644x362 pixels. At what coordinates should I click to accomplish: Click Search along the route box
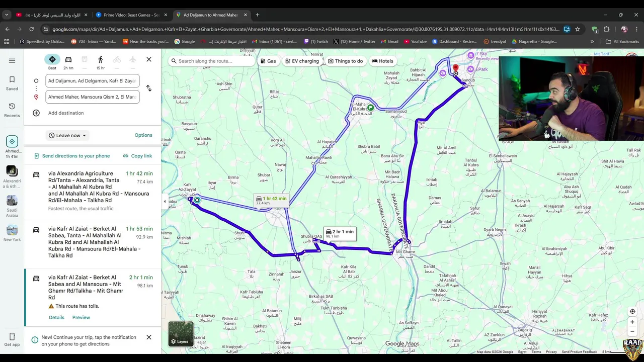pos(211,61)
